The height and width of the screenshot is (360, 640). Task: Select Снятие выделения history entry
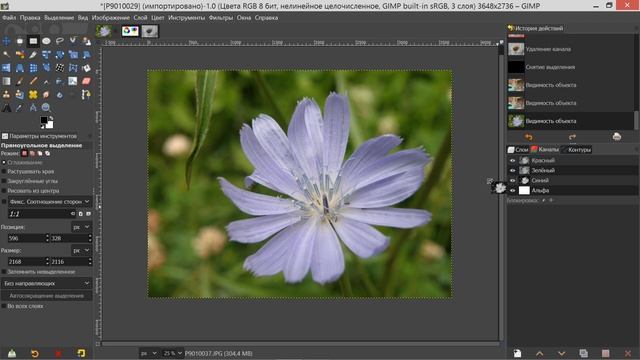(571, 67)
